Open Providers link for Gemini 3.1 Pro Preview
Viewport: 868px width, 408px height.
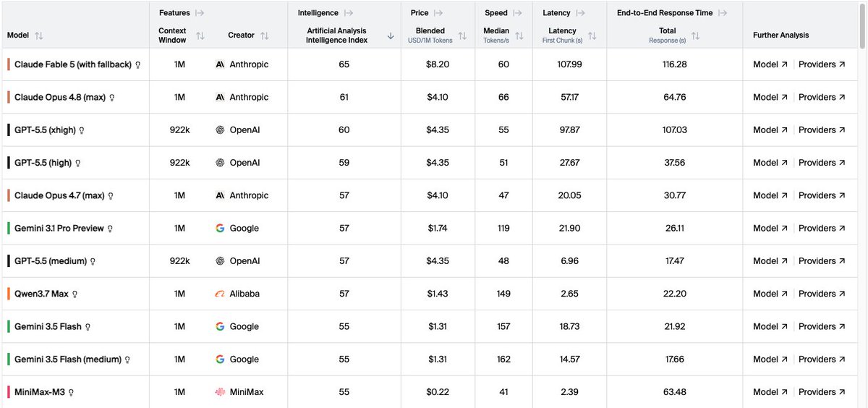point(822,229)
